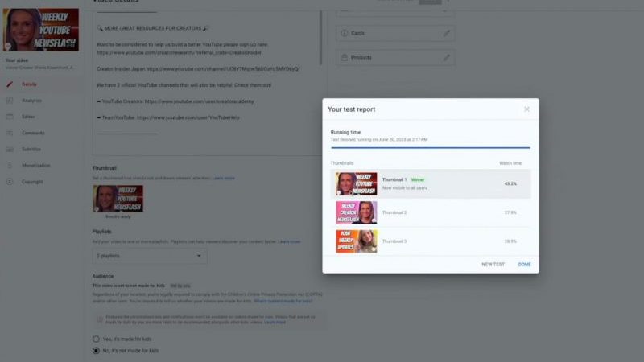Click the Running time heading
Viewport: 644px width, 362px height.
[345, 132]
